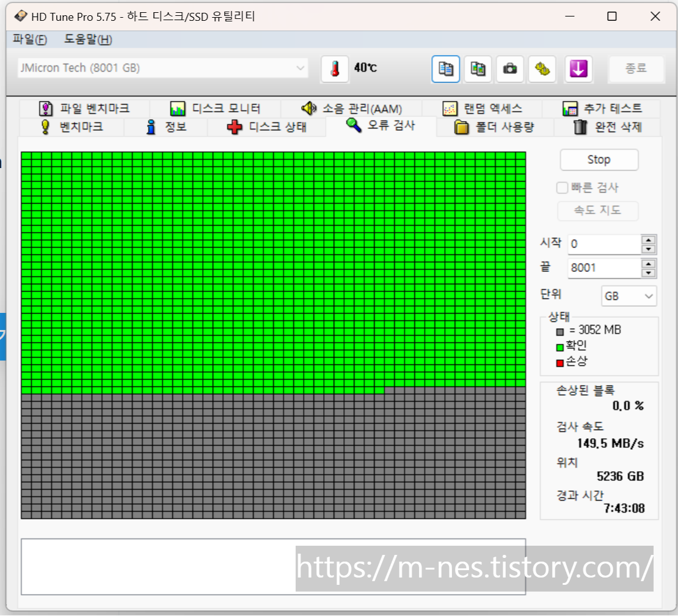Click the 7:43:08 elapsed time value

click(x=624, y=508)
